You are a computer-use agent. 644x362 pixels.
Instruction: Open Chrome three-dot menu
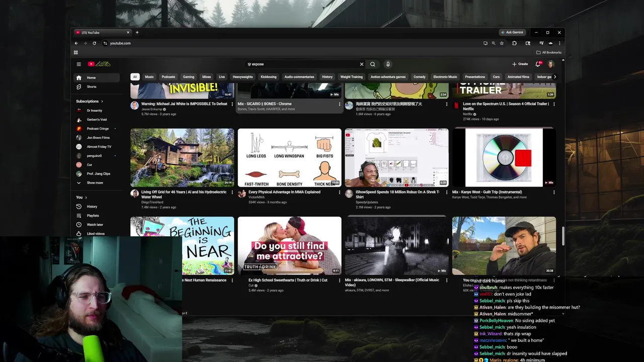559,43
